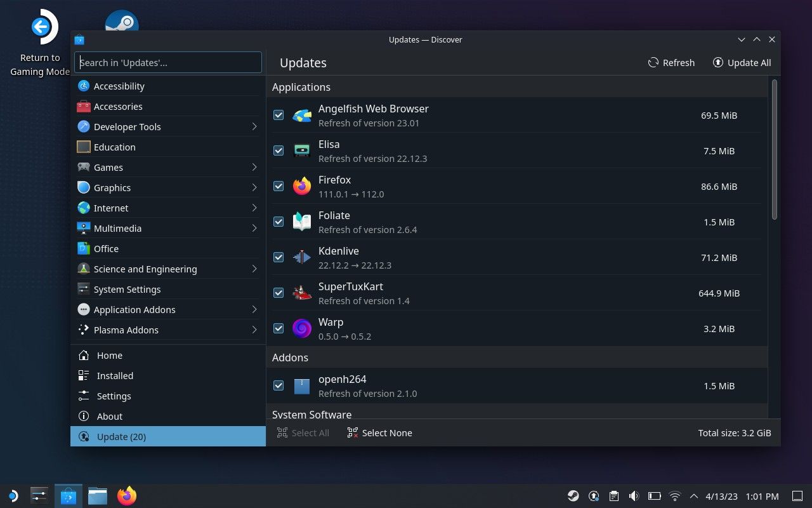
Task: Click the Kdenlive app icon
Action: pos(302,258)
